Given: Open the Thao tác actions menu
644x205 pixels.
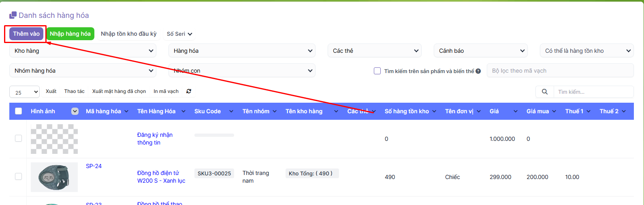Looking at the screenshot, I should click(x=74, y=91).
